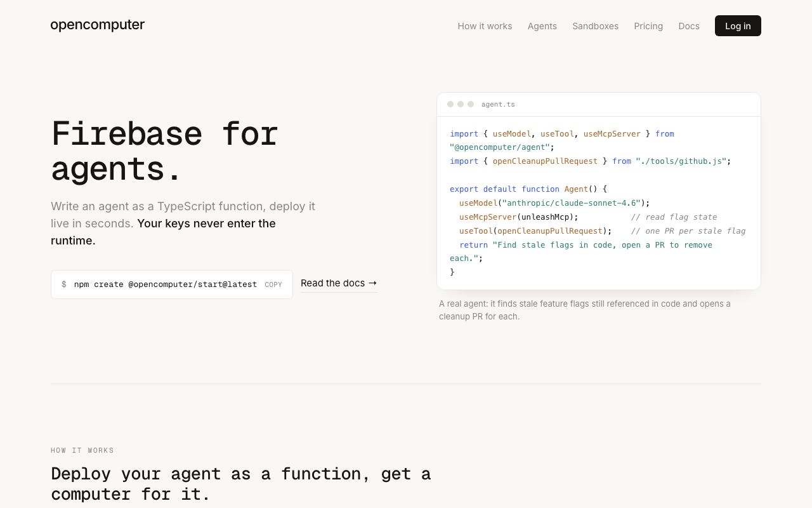View the Pricing page
Screen dimensions: 812x508
648,26
